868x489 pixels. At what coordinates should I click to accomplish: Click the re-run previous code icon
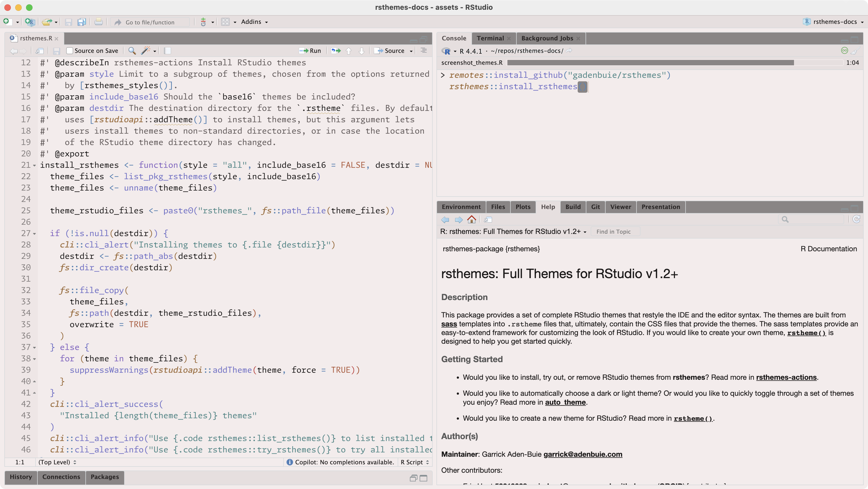pyautogui.click(x=336, y=51)
